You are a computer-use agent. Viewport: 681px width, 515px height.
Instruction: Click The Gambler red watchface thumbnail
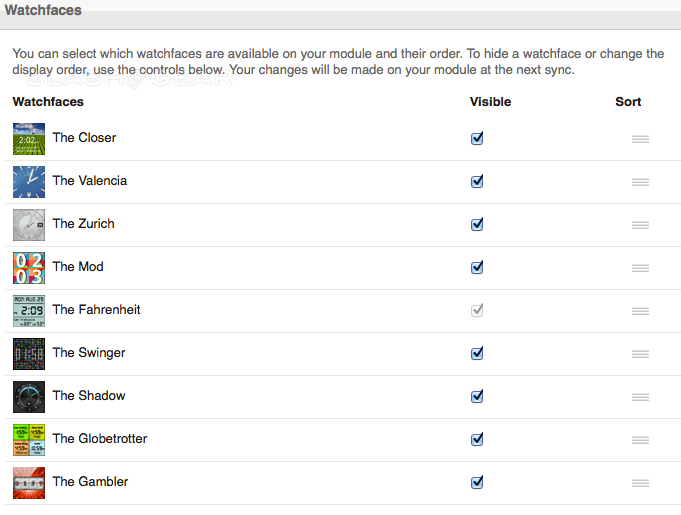[x=29, y=482]
